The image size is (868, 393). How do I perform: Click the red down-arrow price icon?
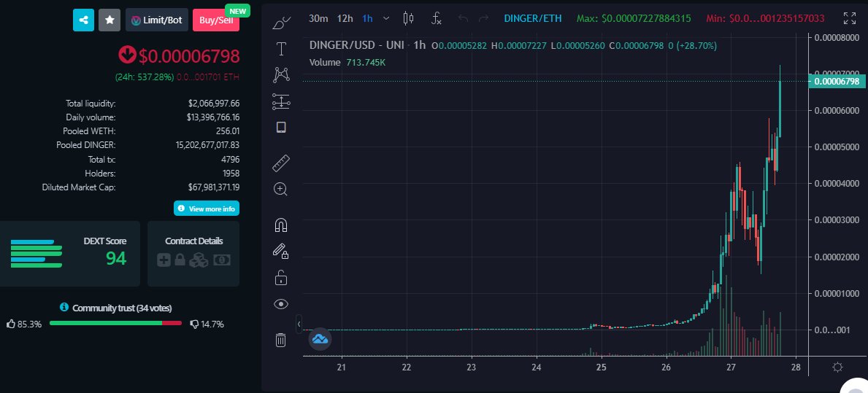127,55
